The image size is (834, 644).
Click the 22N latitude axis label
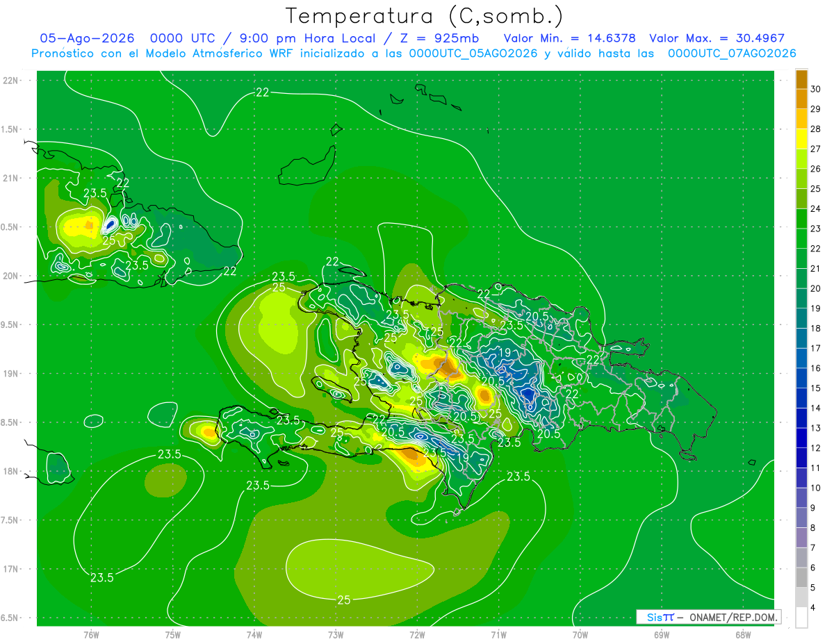(11, 81)
